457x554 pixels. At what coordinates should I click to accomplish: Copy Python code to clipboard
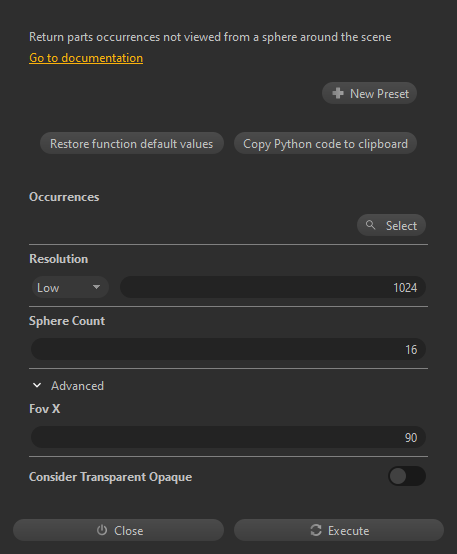[325, 143]
